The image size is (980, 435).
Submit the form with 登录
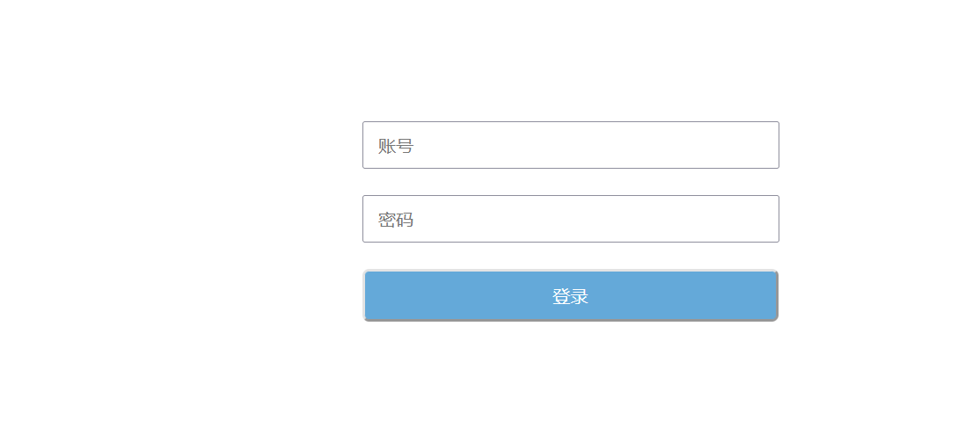tap(570, 296)
